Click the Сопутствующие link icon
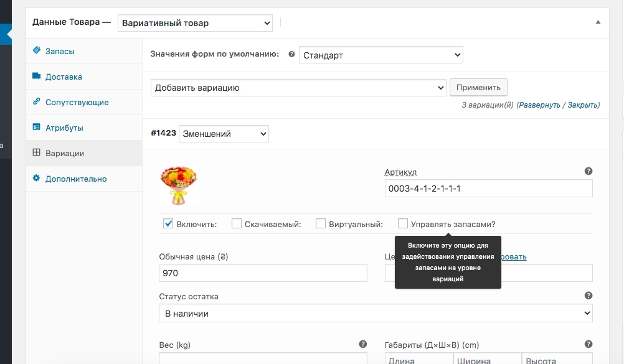Image resolution: width=624 pixels, height=364 pixels. click(37, 102)
